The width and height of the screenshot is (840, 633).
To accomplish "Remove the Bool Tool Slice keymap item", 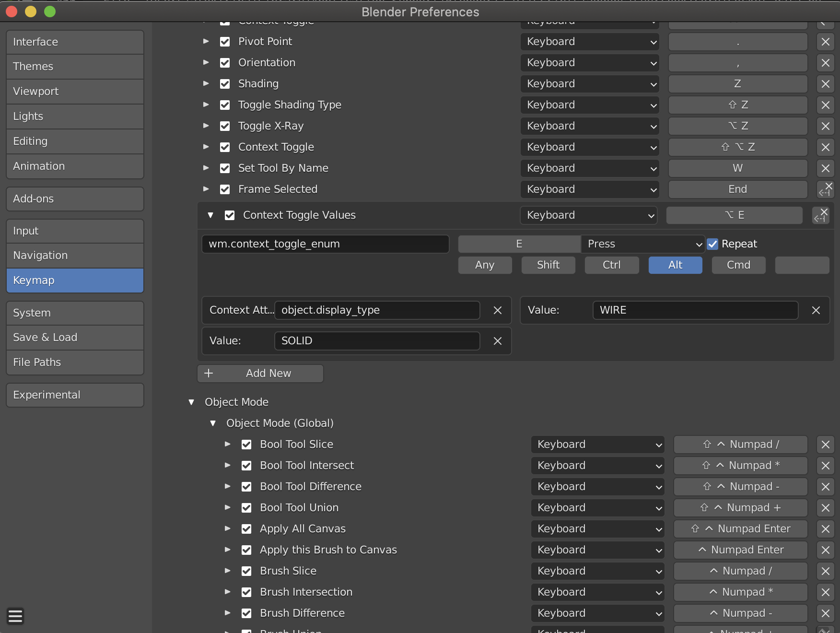I will [x=825, y=445].
